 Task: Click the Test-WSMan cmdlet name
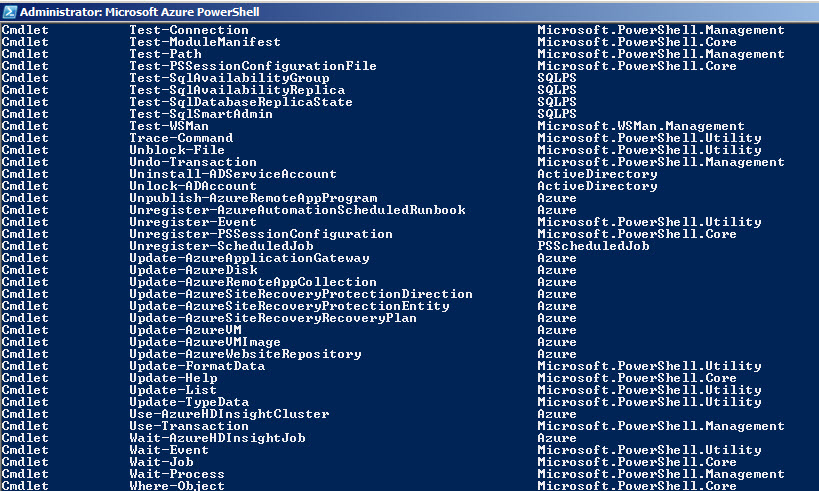168,126
